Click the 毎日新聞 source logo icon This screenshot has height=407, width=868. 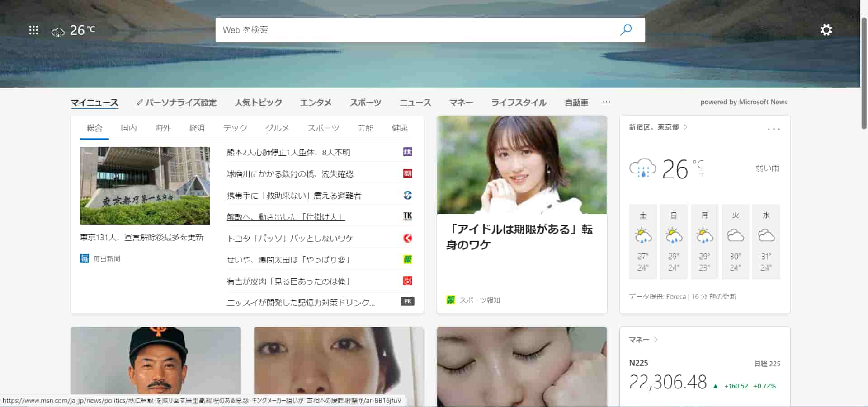tap(85, 258)
